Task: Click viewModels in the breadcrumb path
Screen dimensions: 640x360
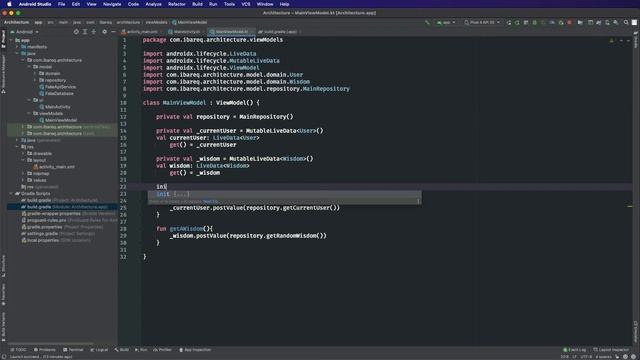Action: tap(156, 22)
